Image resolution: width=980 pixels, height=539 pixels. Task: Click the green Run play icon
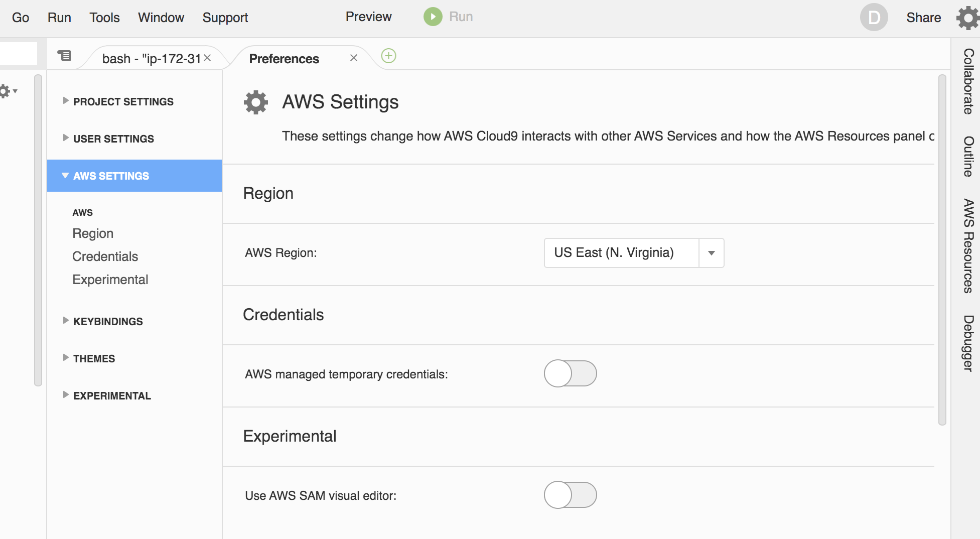pyautogui.click(x=433, y=17)
